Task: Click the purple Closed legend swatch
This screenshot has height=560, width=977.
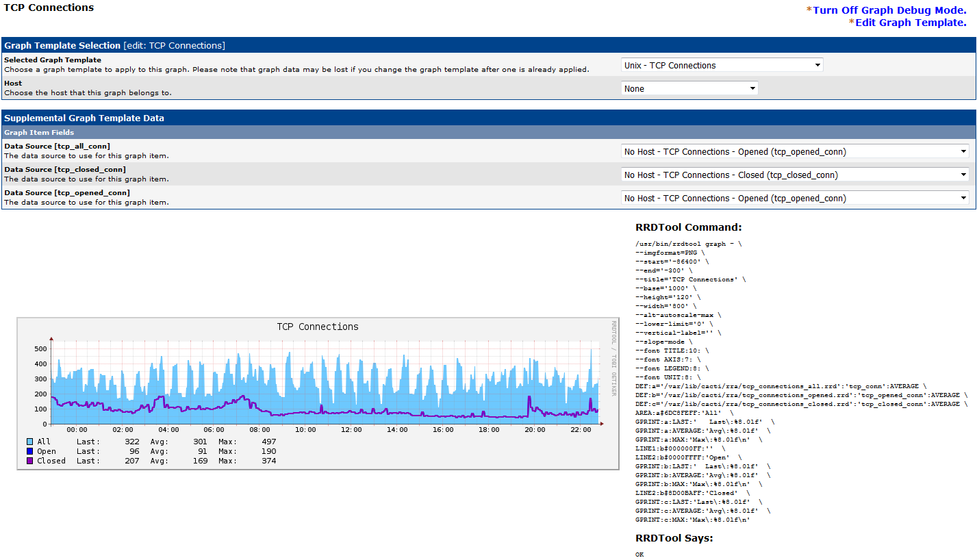Action: 29,461
